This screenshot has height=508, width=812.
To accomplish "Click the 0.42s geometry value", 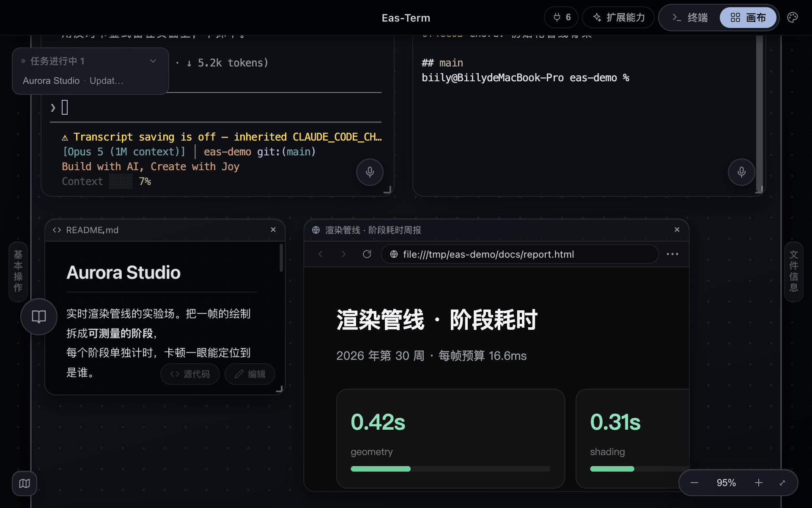I will click(x=378, y=422).
